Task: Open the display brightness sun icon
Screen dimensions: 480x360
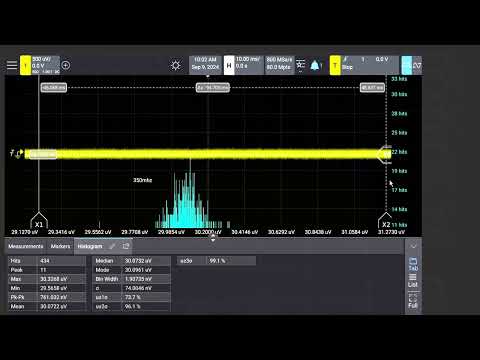Action: [176, 65]
